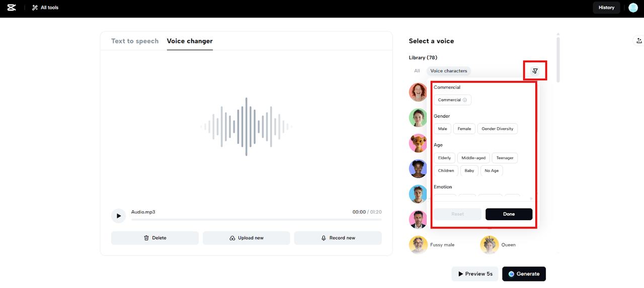
Task: Select the Fussy male voice avatar
Action: click(418, 245)
